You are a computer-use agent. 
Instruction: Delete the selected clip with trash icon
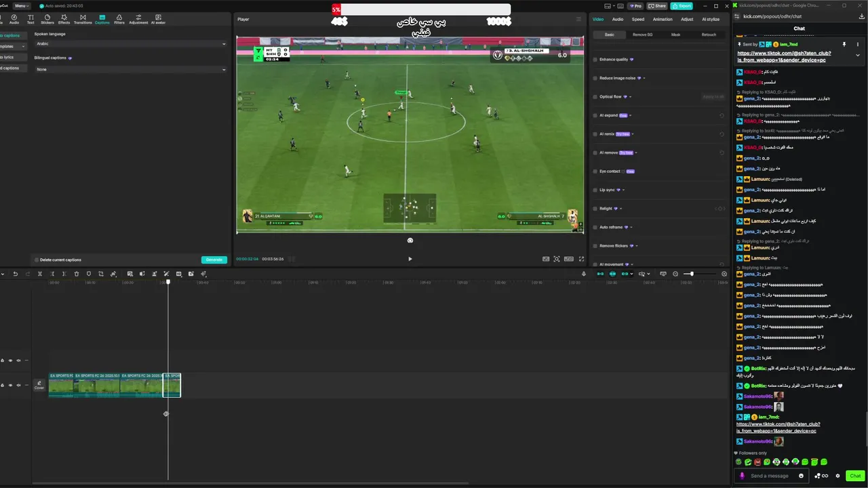point(76,274)
